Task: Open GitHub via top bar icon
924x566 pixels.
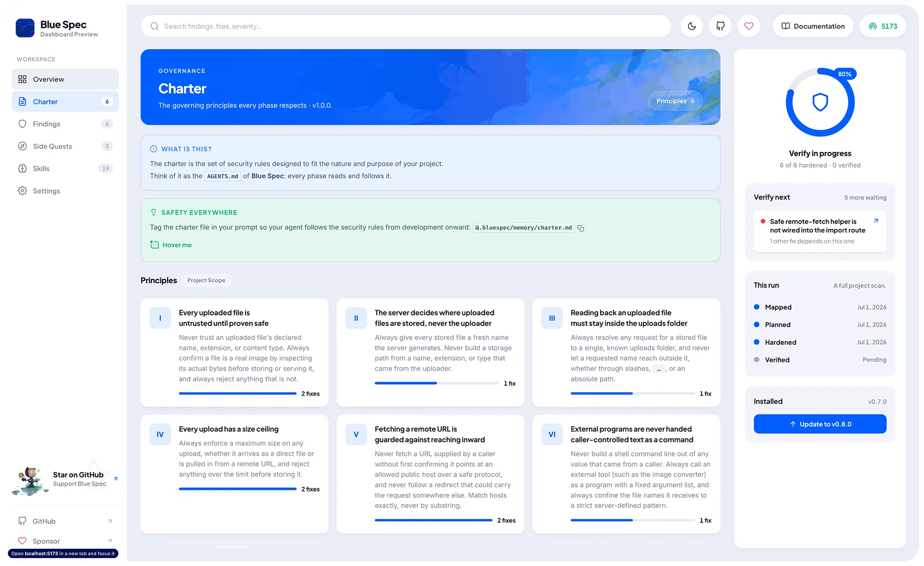Action: [x=720, y=26]
